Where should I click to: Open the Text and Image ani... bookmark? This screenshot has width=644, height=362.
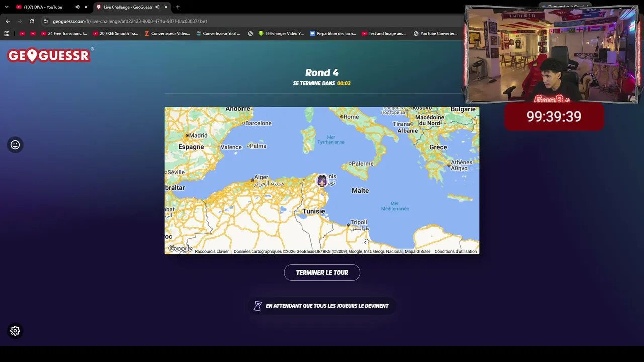click(x=384, y=34)
